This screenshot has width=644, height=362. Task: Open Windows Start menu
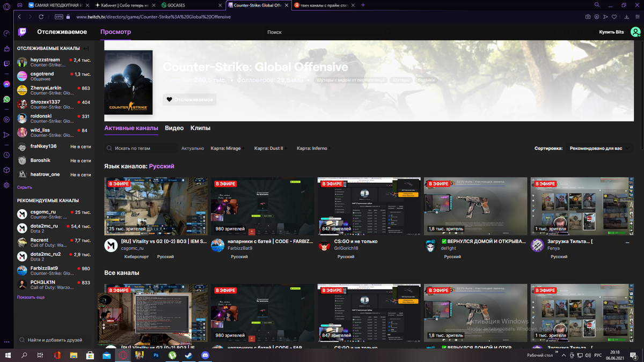[x=8, y=355]
